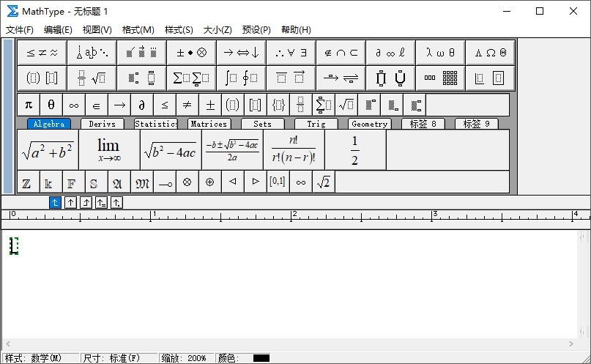
Task: Open the 大小(Z) menu
Action: tap(218, 30)
